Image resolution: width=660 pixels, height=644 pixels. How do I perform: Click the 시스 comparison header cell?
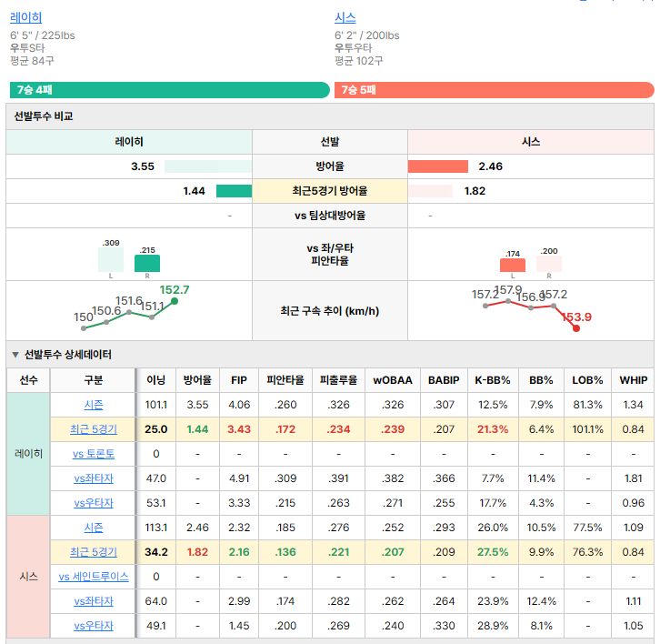point(531,142)
